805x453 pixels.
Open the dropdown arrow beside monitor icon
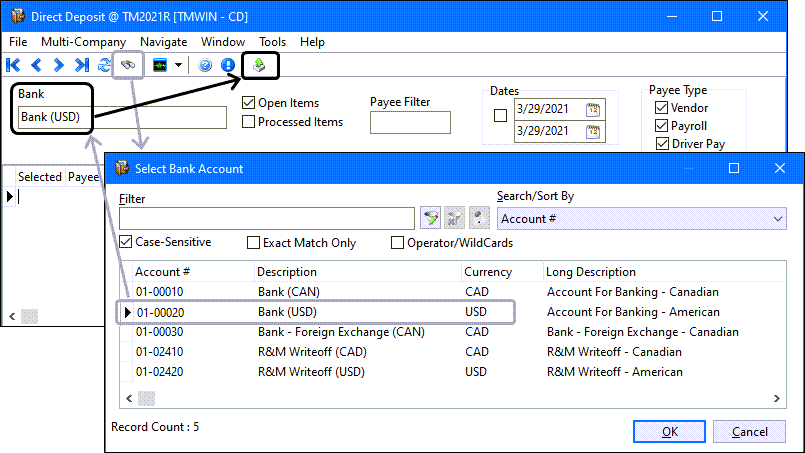click(178, 65)
